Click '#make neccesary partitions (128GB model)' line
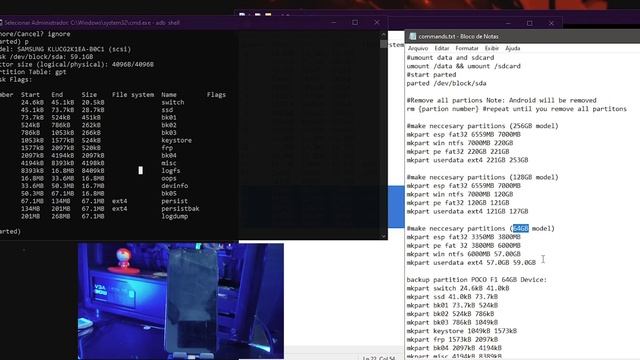The height and width of the screenshot is (360, 640). pyautogui.click(x=482, y=177)
